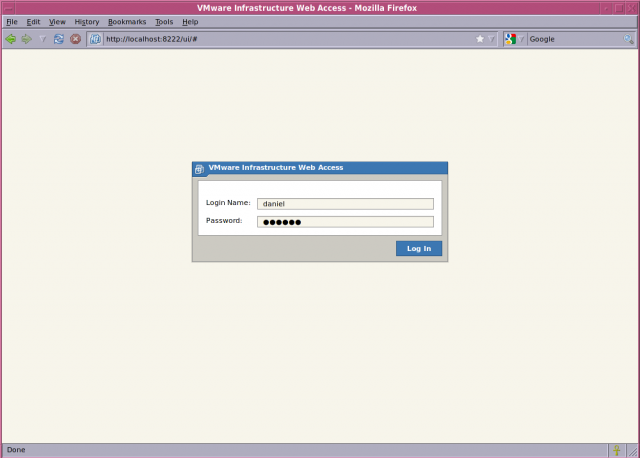
Task: Minimize the Firefox window
Action: click(x=606, y=8)
